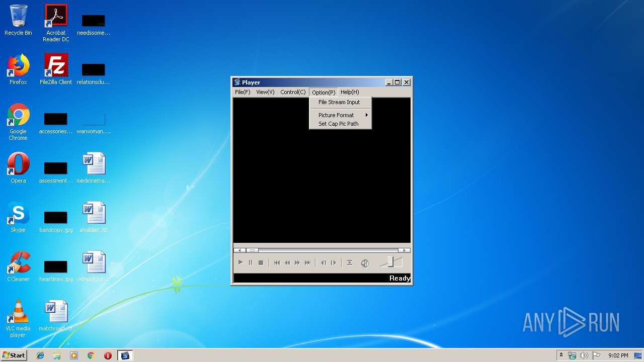Click the seek bar right arrow
This screenshot has width=644, height=362.
(404, 250)
